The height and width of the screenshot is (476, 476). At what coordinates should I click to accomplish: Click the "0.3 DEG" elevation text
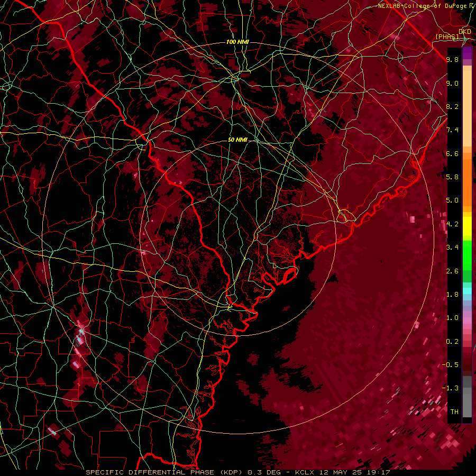264,472
